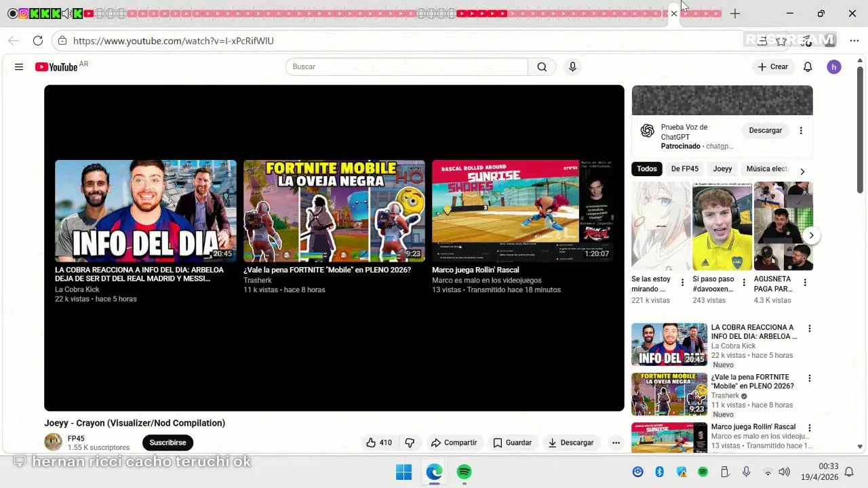This screenshot has width=868, height=488.
Task: Open options for 'Si paso paso' short
Action: pos(744,283)
